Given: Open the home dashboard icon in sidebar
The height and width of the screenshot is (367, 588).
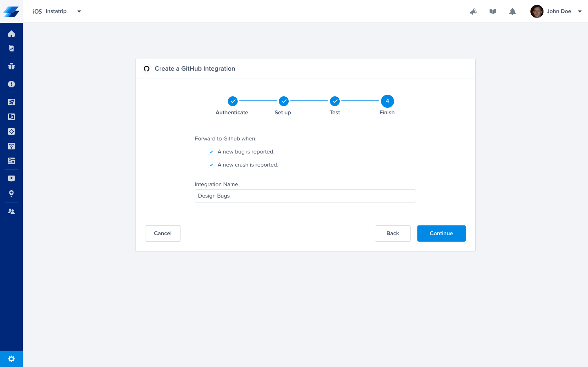Looking at the screenshot, I should tap(11, 33).
